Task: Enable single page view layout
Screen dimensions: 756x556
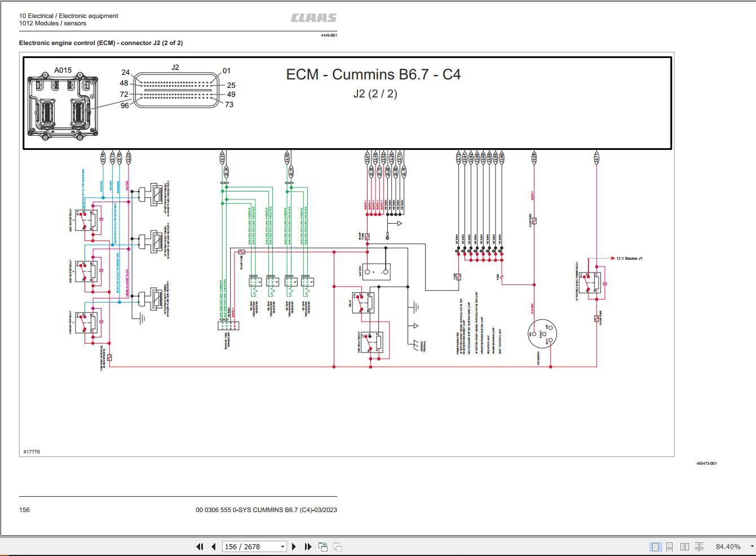Action: [x=655, y=546]
